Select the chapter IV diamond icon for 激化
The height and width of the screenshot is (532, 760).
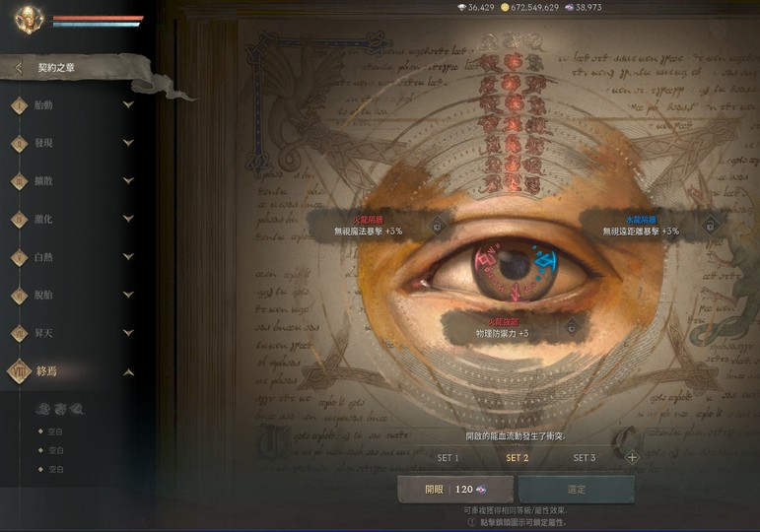(x=20, y=219)
